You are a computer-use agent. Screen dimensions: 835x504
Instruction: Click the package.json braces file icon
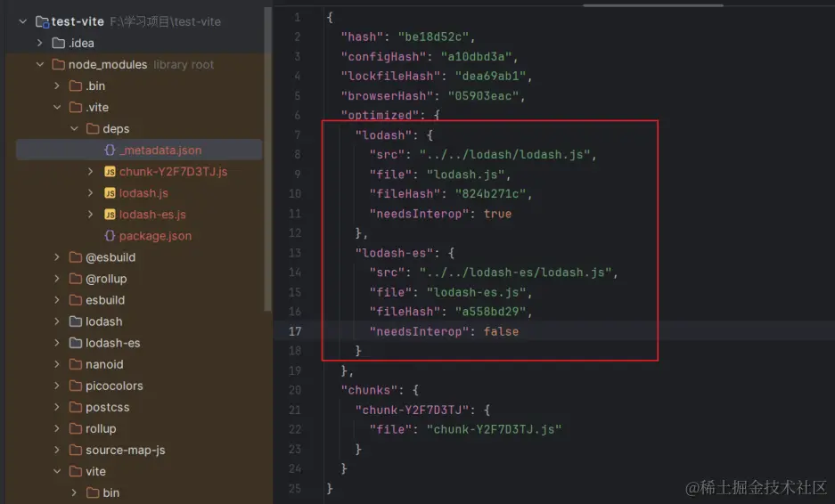110,235
